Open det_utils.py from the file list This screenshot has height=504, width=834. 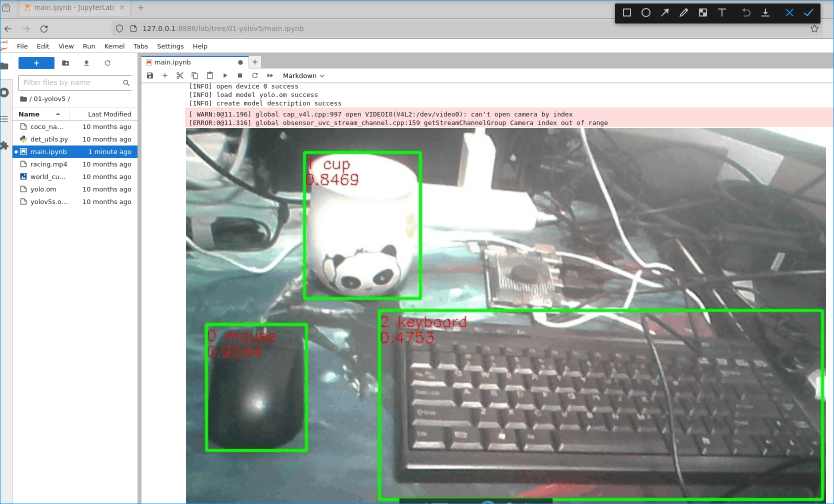coord(49,139)
